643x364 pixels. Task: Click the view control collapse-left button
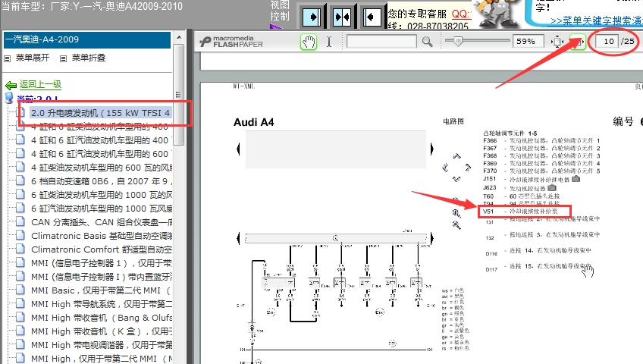(372, 17)
